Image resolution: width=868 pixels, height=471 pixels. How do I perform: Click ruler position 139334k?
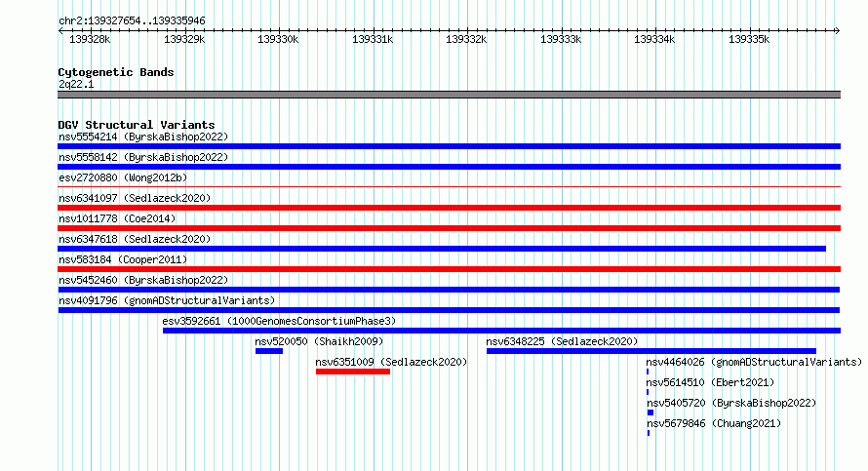point(654,39)
